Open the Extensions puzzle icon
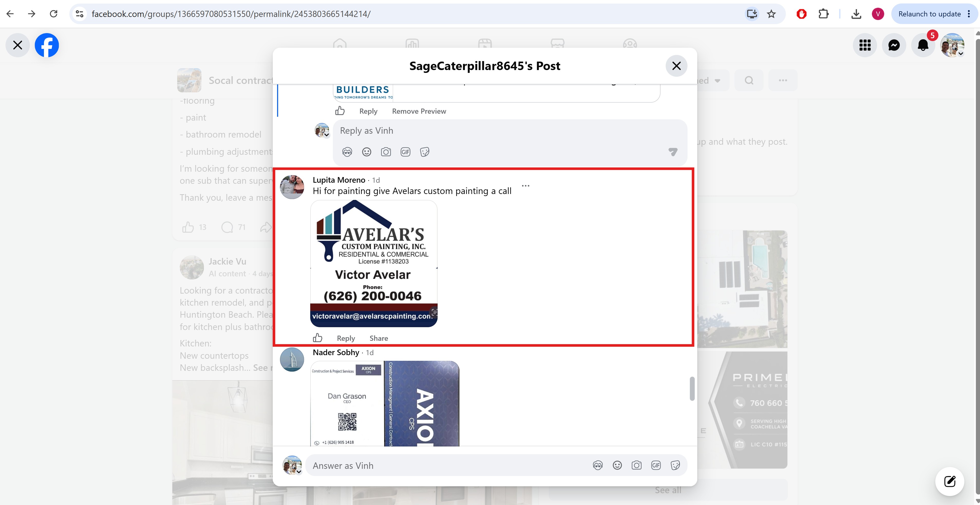Image resolution: width=980 pixels, height=505 pixels. pyautogui.click(x=823, y=14)
